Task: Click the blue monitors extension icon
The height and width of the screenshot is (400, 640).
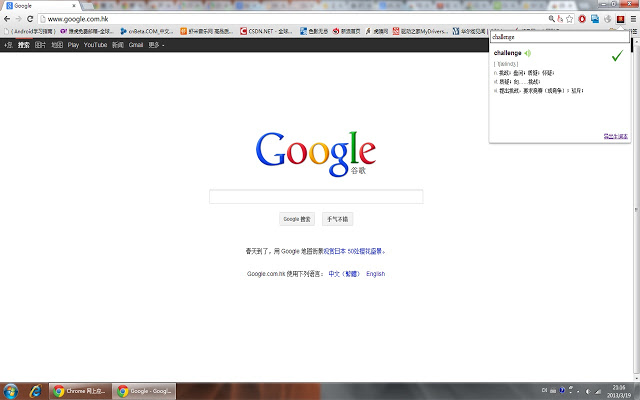Action: [x=595, y=19]
